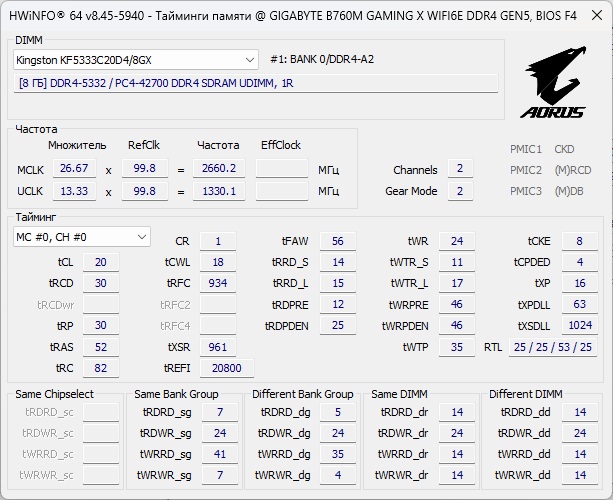Click the CKD label
The width and height of the screenshot is (613, 500).
tap(564, 149)
